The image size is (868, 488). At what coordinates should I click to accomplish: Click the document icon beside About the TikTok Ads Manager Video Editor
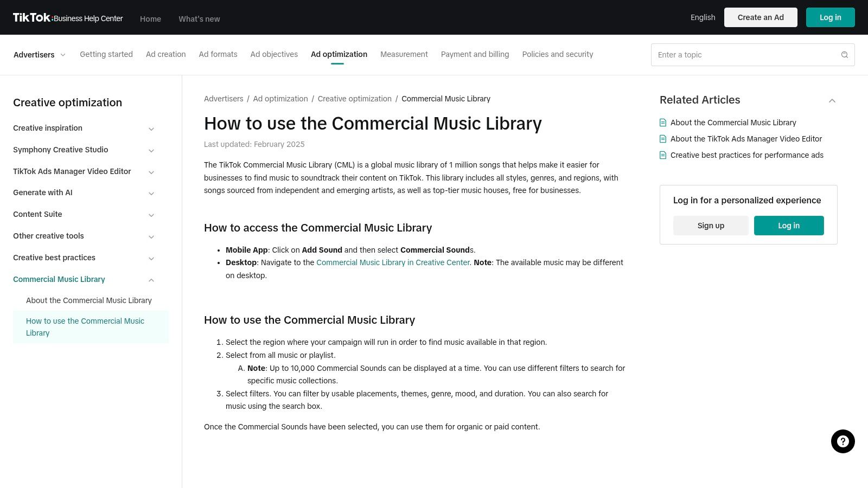click(x=663, y=139)
